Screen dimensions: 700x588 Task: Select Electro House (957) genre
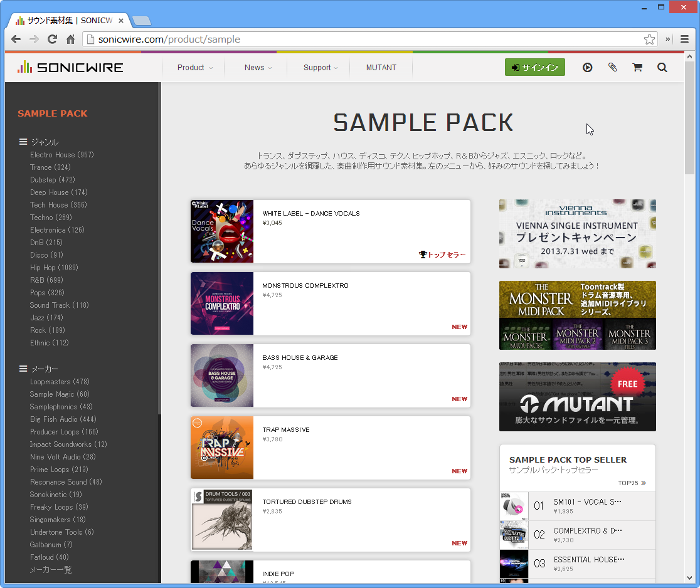[62, 155]
